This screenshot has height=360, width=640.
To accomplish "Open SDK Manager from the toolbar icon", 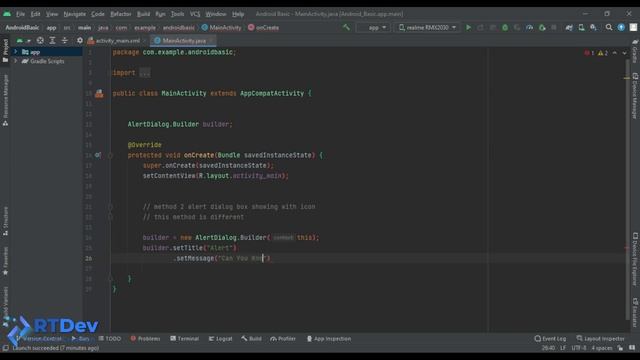I will pyautogui.click(x=593, y=27).
